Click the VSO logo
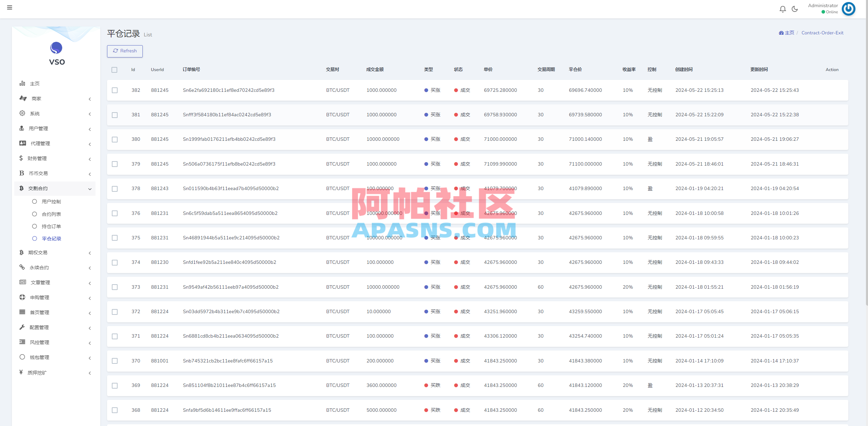The height and width of the screenshot is (426, 868). coord(56,49)
